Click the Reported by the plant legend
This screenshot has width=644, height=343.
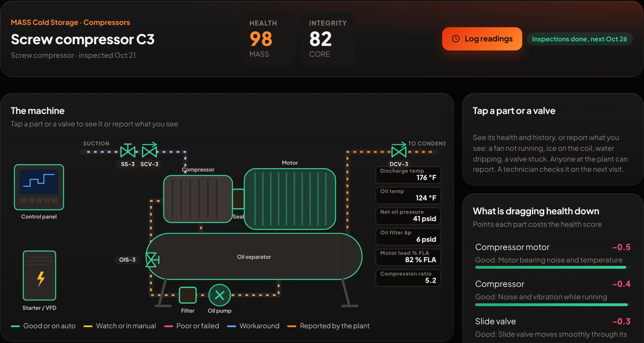coord(328,326)
